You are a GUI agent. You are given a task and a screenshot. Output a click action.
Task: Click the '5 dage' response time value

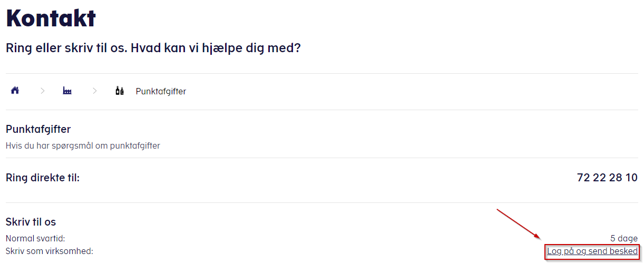pyautogui.click(x=623, y=239)
